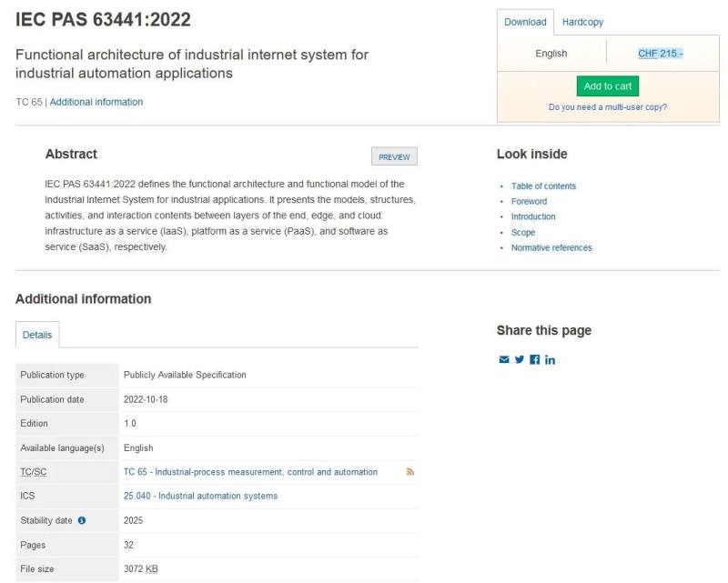This screenshot has width=728, height=583.
Task: Share this page on LinkedIn
Action: coord(550,359)
